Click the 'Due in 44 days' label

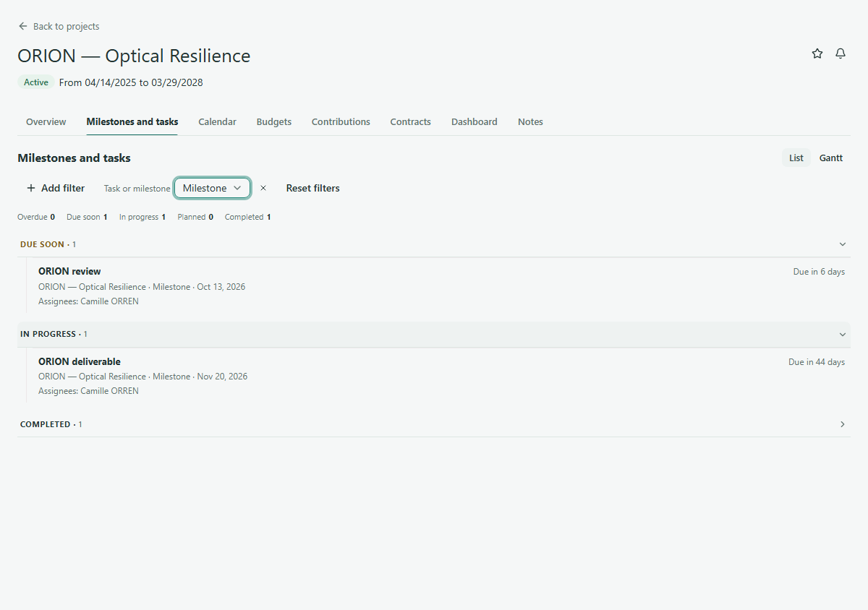(817, 362)
